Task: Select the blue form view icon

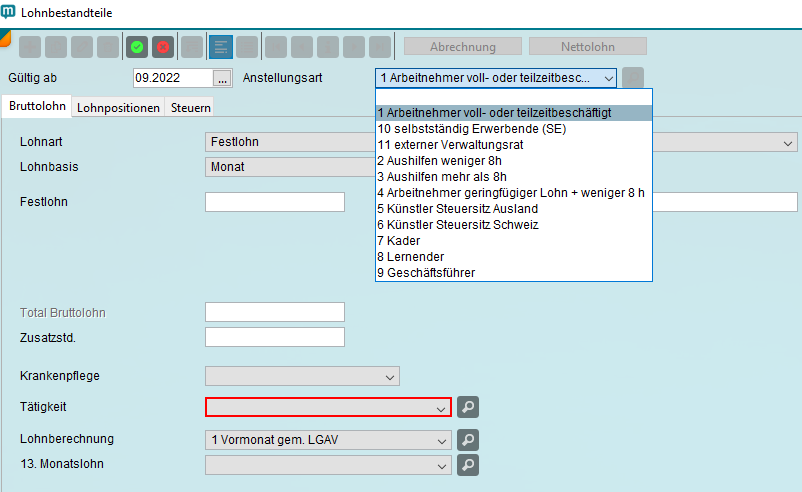Action: [x=221, y=47]
